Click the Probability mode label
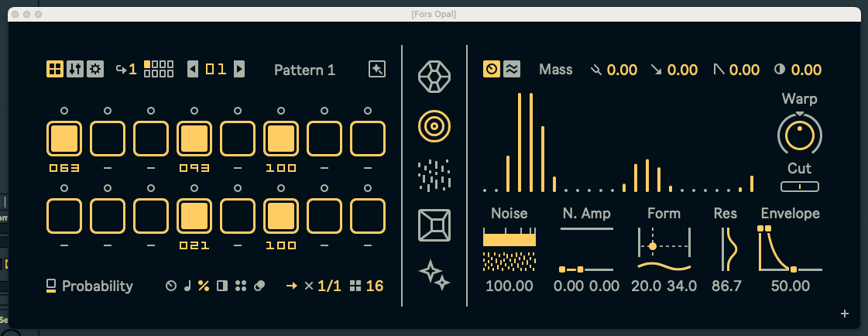This screenshot has height=336, width=868. [x=98, y=286]
